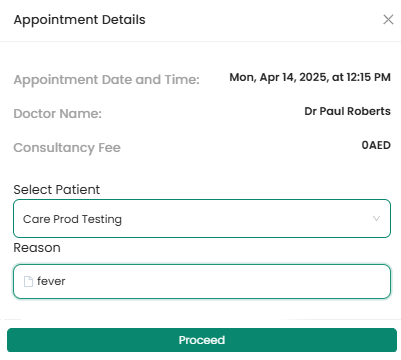Click the Consultancy Fee label
Viewport: 401px width, 360px height.
pos(67,148)
